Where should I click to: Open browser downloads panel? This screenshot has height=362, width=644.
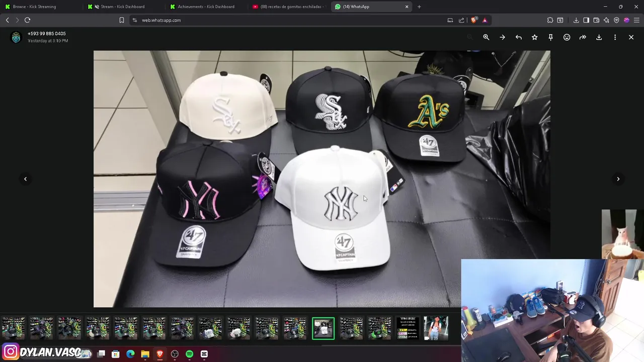click(x=576, y=20)
